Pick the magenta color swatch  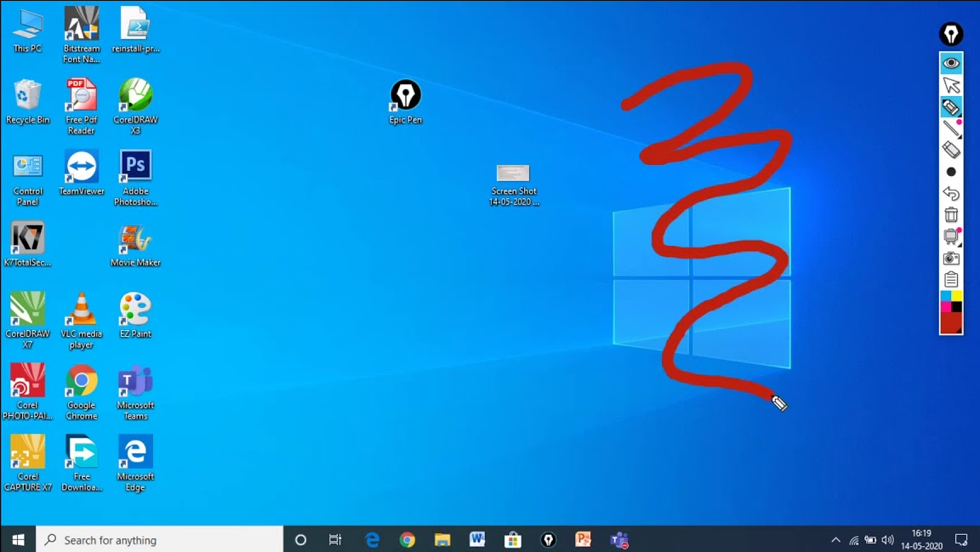tap(946, 306)
